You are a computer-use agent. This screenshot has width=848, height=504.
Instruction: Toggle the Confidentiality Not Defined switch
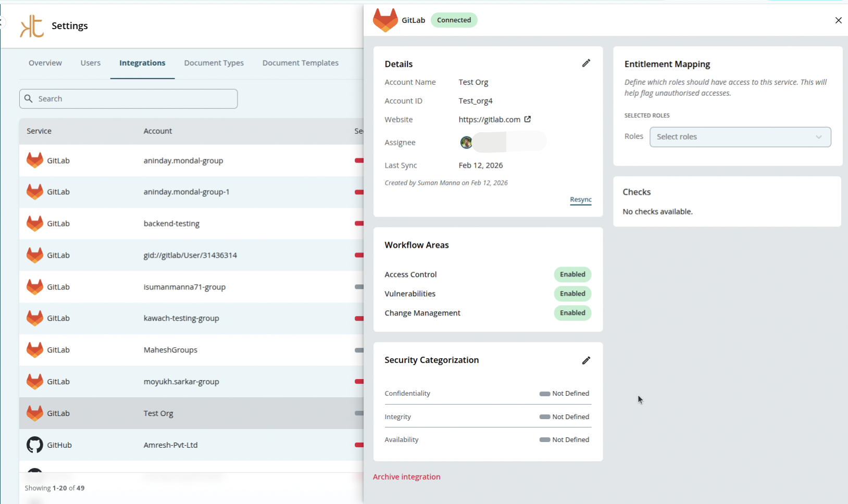coord(545,393)
